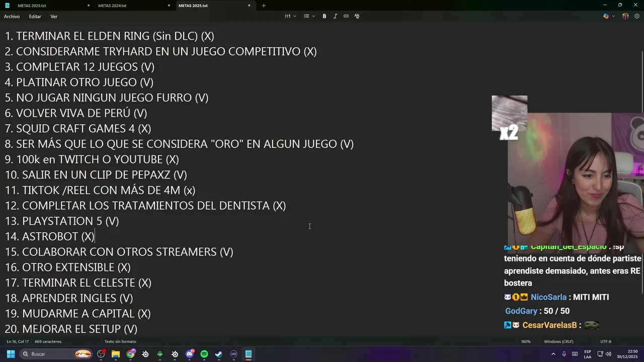Viewport: 644px width, 362px height.
Task: Open ESP LAA input language switcher
Action: 588,354
